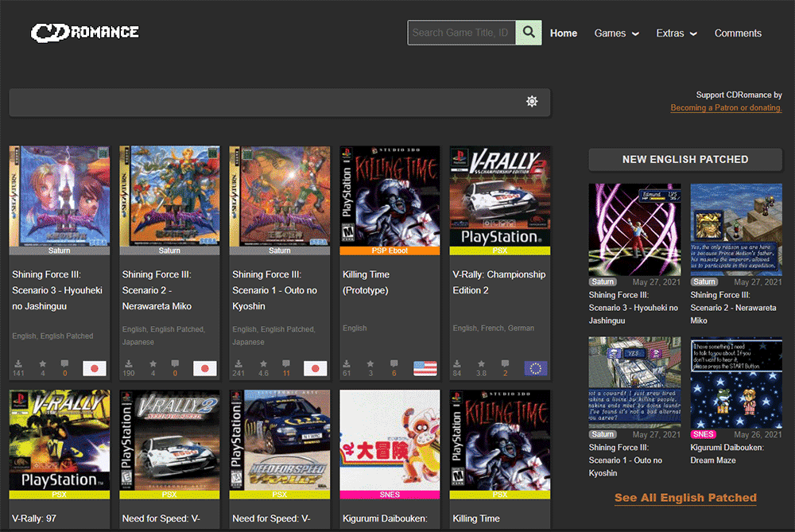795x532 pixels.
Task: Open the Home menu item
Action: pos(564,33)
